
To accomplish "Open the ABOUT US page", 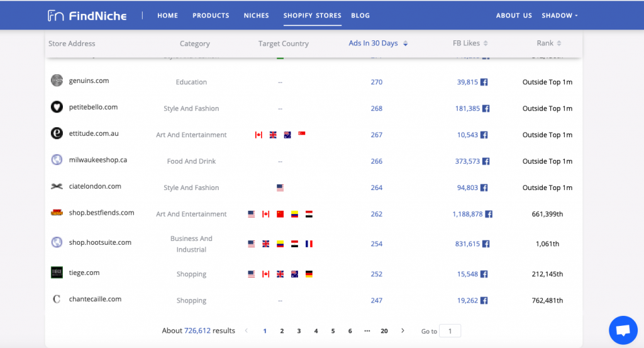I will 514,16.
